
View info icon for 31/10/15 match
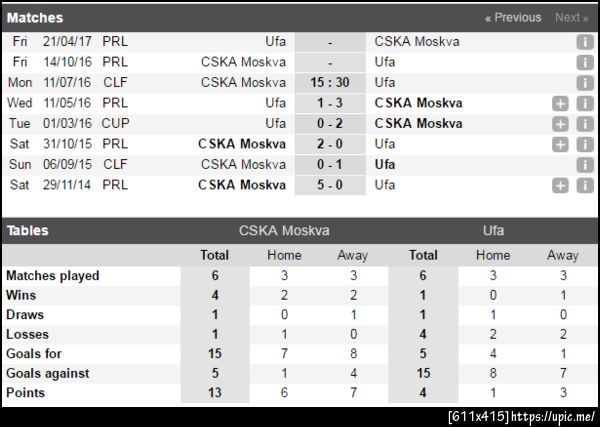click(x=585, y=144)
